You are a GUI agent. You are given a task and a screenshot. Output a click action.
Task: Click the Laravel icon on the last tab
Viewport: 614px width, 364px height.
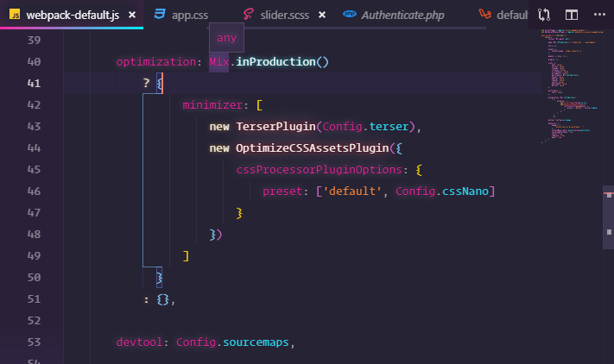click(x=484, y=14)
